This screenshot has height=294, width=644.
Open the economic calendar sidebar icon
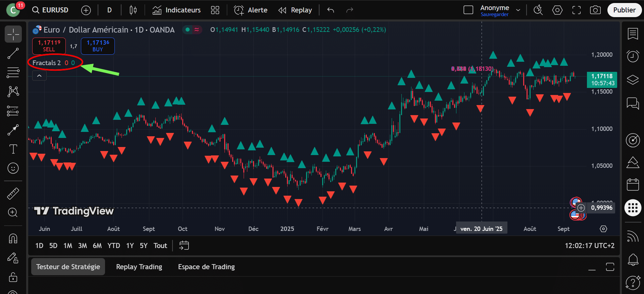click(x=633, y=185)
